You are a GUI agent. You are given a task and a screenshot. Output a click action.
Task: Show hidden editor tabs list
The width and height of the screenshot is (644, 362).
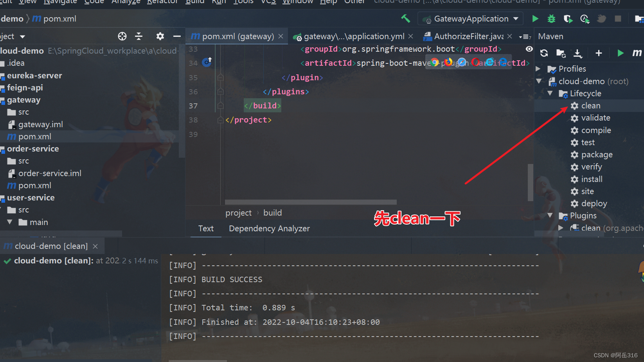[525, 37]
